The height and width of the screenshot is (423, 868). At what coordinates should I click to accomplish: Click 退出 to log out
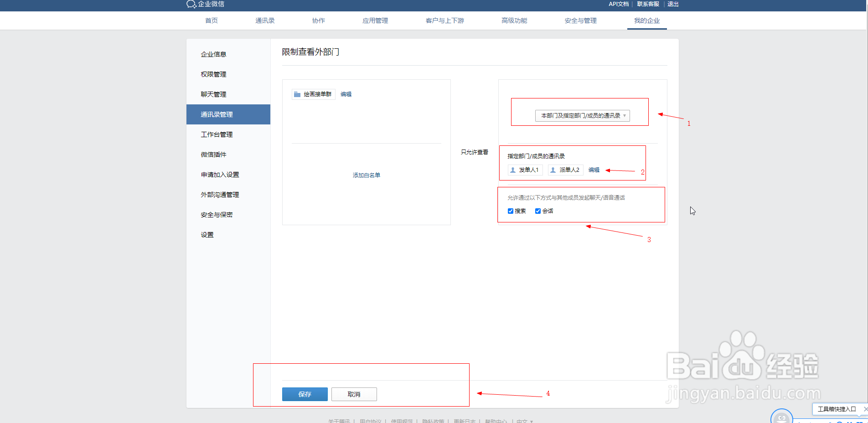[x=673, y=4]
